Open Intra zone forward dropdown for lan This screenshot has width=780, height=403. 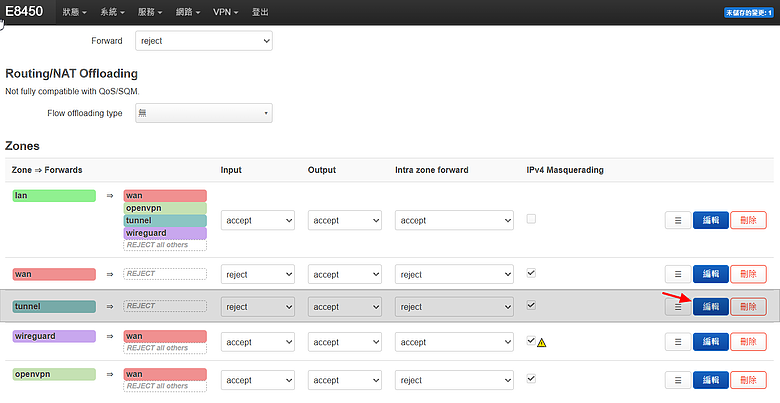tap(454, 220)
